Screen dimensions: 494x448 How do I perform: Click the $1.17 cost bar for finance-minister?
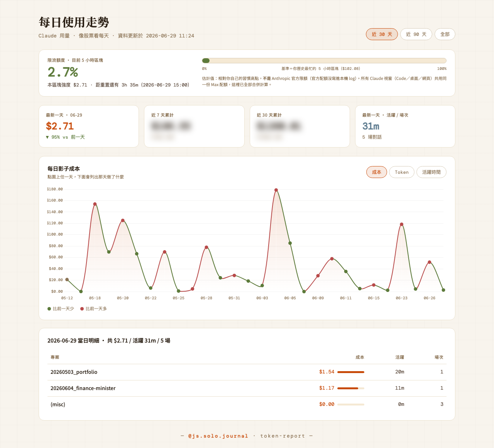[x=351, y=388]
